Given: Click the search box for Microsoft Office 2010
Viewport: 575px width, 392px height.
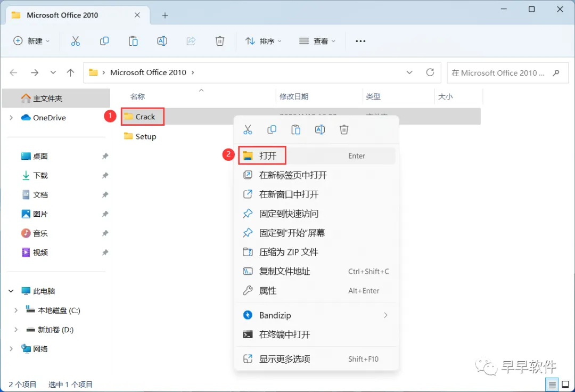Looking at the screenshot, I should (x=507, y=73).
